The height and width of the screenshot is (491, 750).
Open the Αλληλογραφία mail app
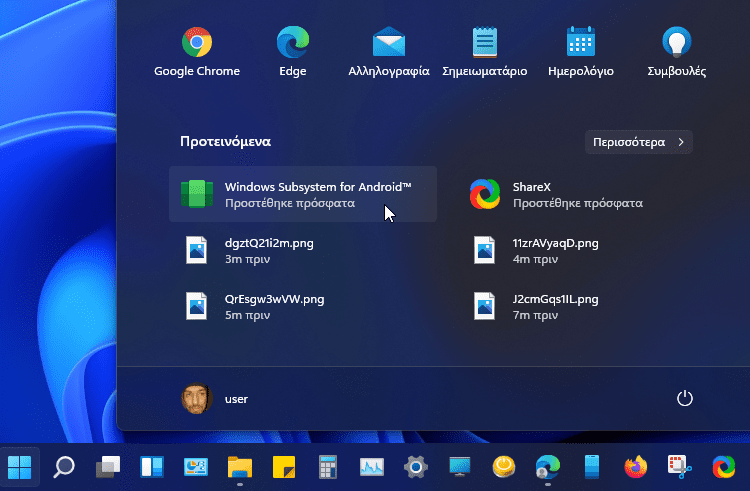[388, 50]
